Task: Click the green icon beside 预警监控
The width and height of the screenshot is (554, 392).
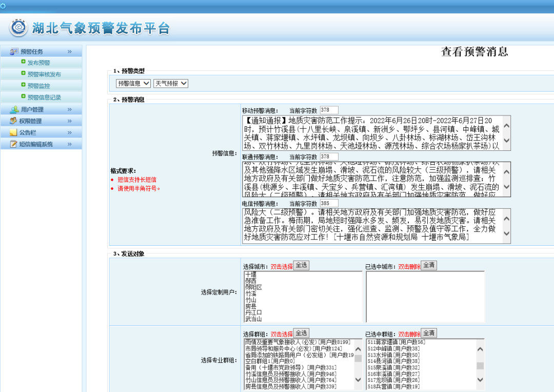Action: click(x=23, y=85)
